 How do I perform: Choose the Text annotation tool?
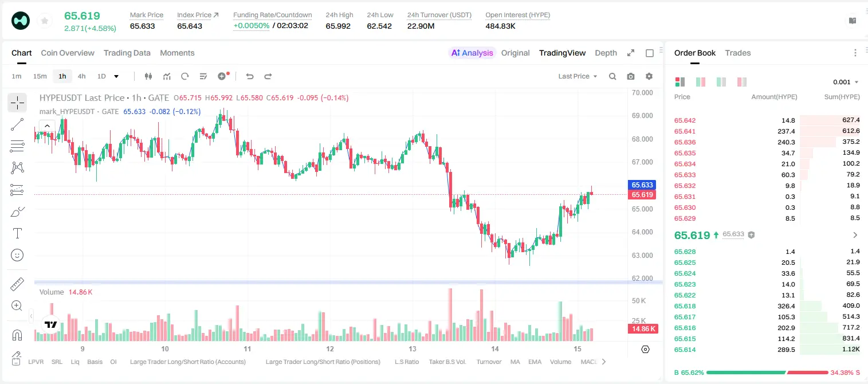[x=17, y=233]
